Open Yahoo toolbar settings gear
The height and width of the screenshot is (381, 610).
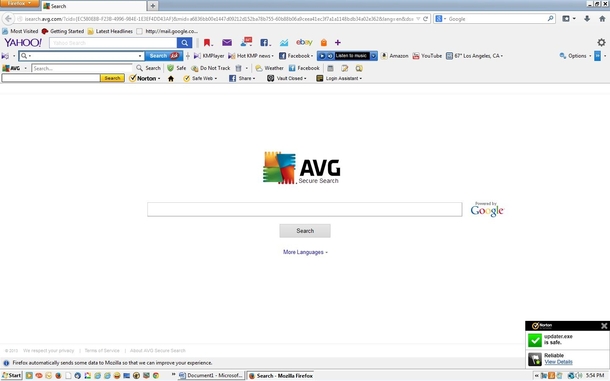click(601, 42)
